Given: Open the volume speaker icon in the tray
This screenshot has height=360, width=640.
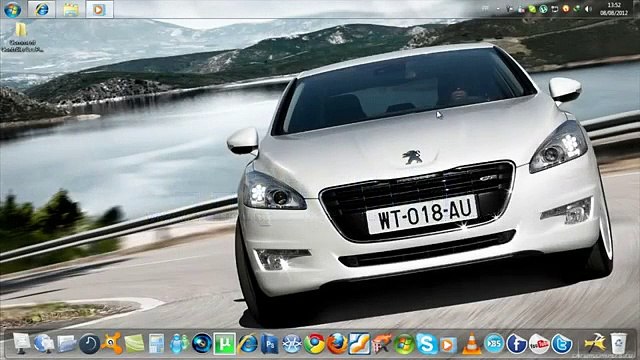Looking at the screenshot, I should coord(588,9).
